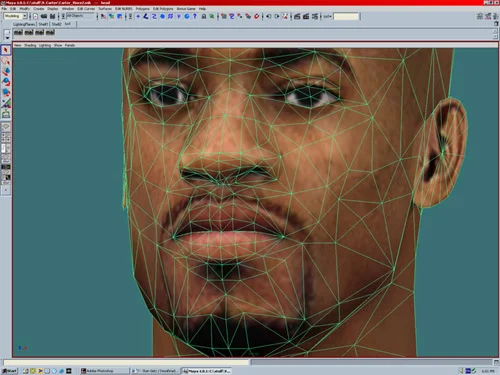Open the Edit Polygons menu
This screenshot has height=375, width=500.
point(163,9)
